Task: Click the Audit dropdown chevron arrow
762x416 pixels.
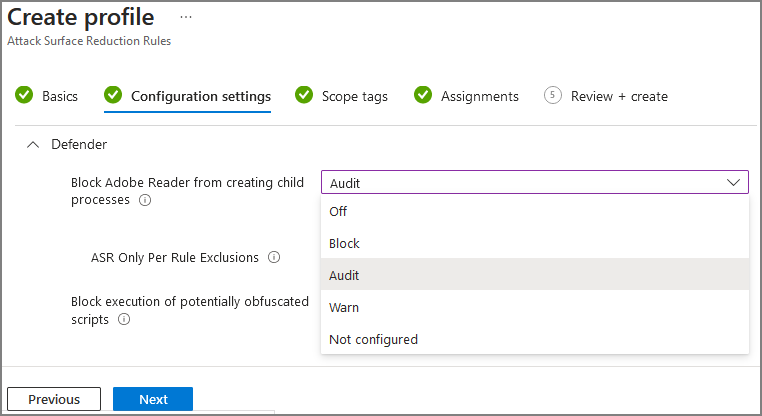Action: point(734,182)
